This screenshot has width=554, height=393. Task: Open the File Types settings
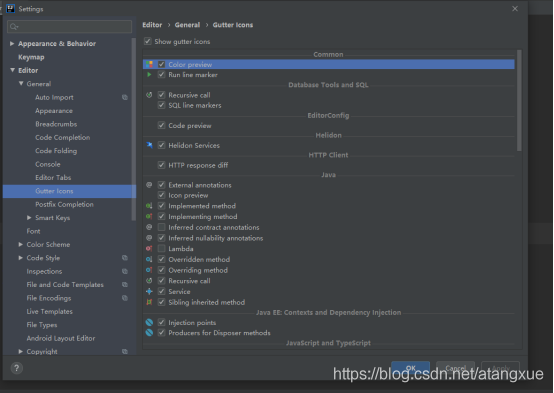(x=42, y=325)
